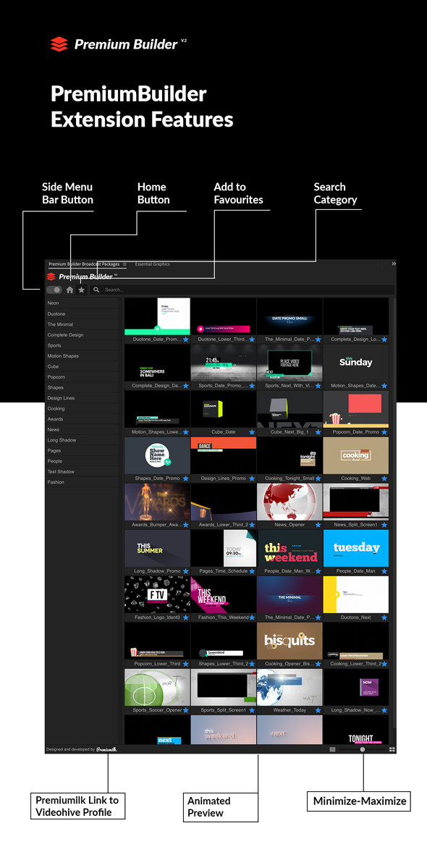Star the People_Date_Man item
427x868 pixels.
click(384, 570)
